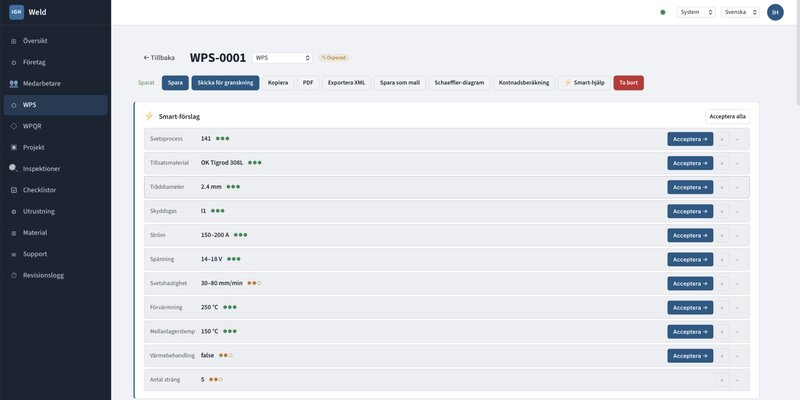
Task: Click the Weld IGH logo
Action: [17, 12]
